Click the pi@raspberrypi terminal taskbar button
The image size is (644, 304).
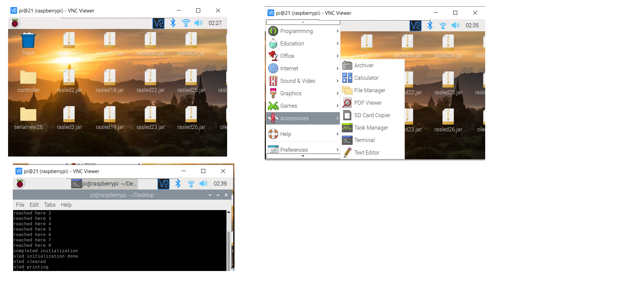pos(105,184)
